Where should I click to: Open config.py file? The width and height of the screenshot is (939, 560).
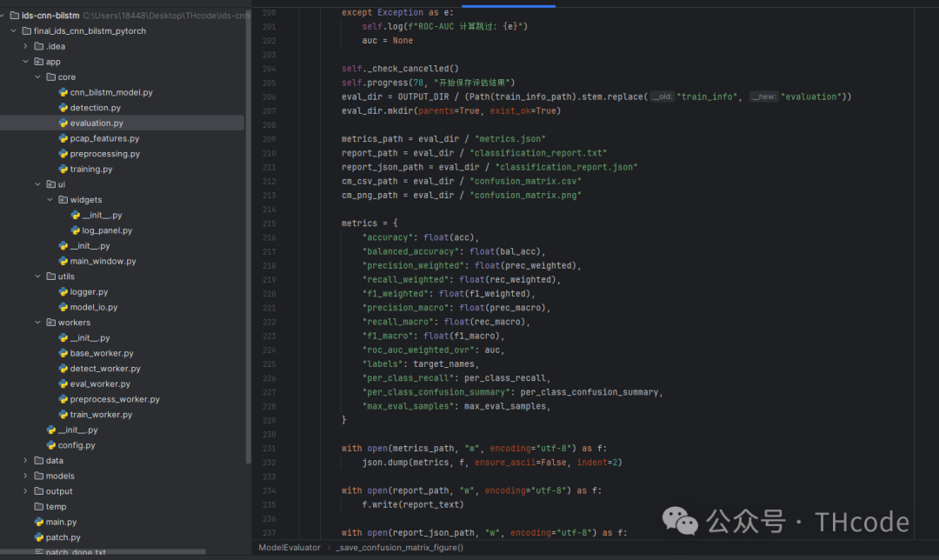pyautogui.click(x=77, y=445)
